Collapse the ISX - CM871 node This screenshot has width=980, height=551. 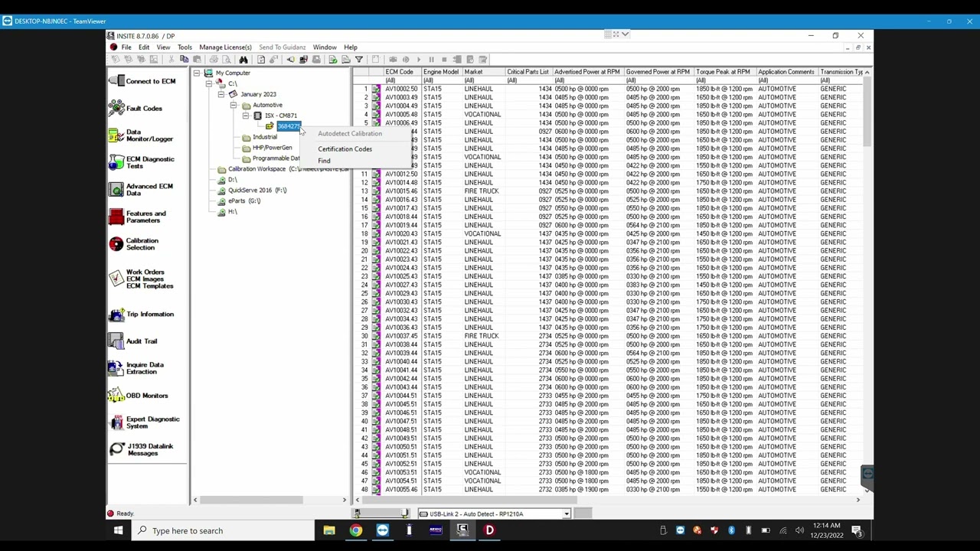pos(246,116)
